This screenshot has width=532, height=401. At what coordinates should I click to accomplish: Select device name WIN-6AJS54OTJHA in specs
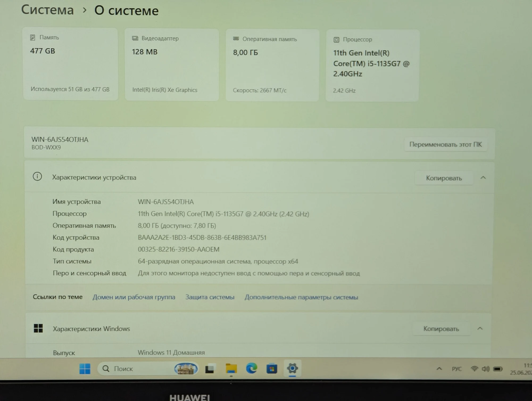click(x=166, y=202)
